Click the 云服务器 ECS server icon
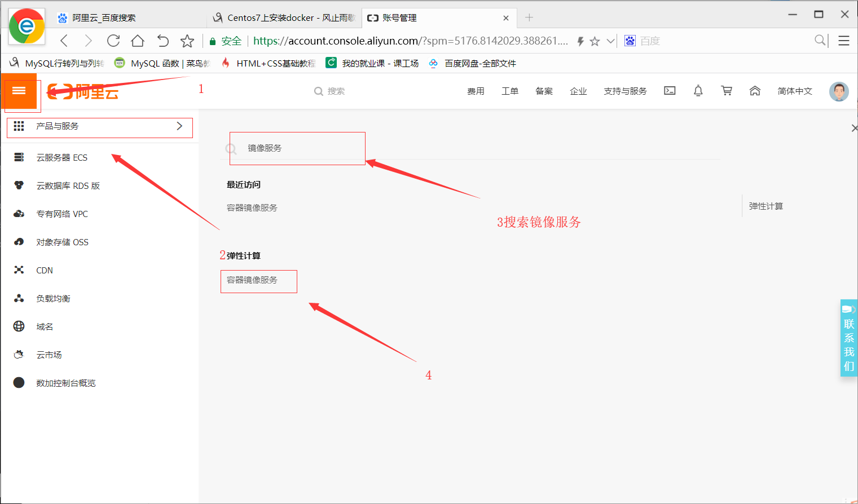The width and height of the screenshot is (858, 504). (19, 157)
